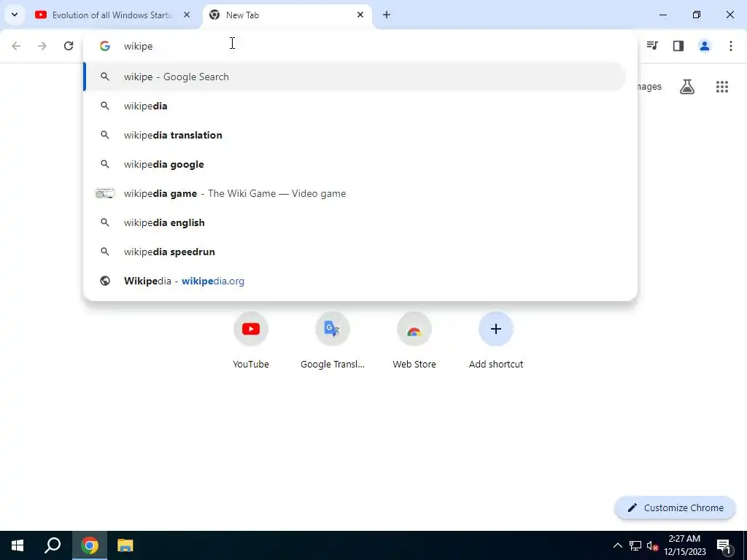Show hidden system tray icons

point(617,545)
